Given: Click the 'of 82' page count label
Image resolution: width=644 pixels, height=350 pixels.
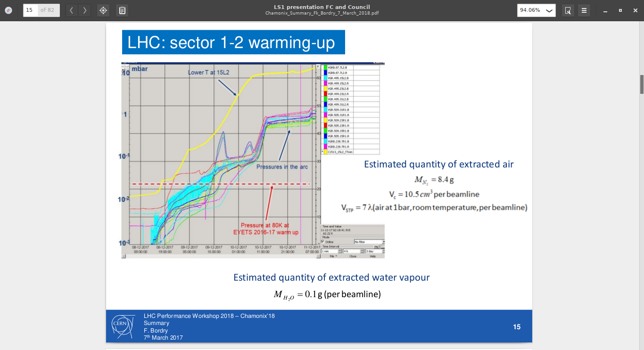Looking at the screenshot, I should coord(47,10).
